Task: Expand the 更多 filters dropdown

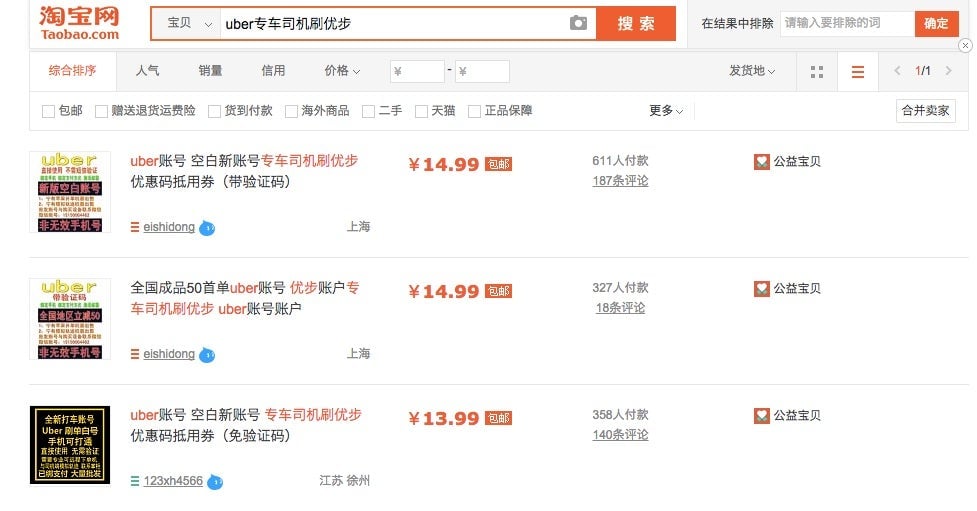Action: [x=666, y=111]
